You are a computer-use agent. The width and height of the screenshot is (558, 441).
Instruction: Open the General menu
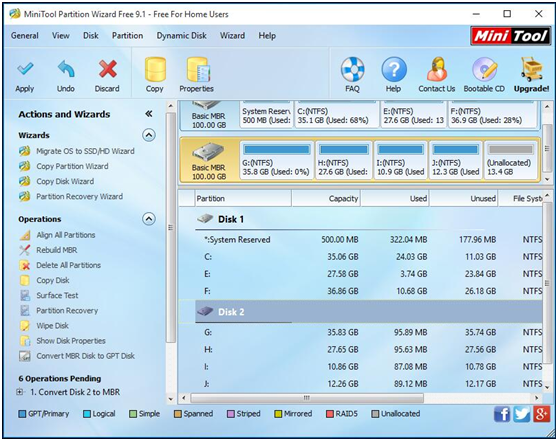point(25,36)
